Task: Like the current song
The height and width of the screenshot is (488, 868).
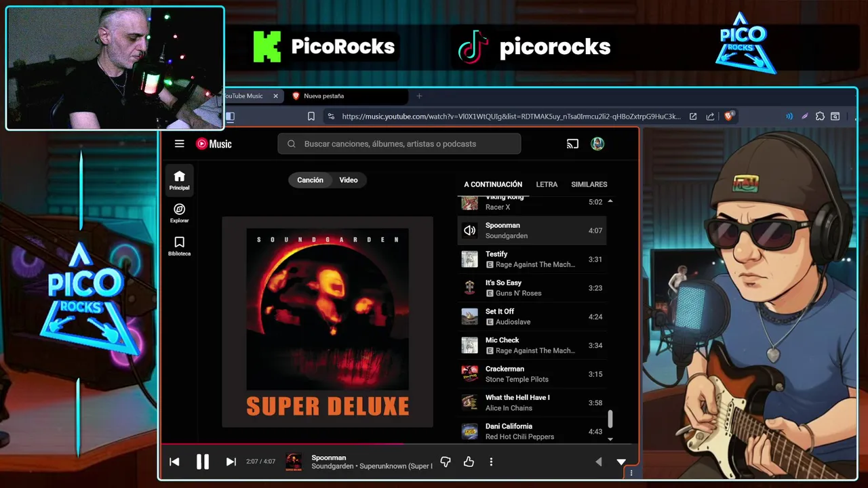Action: coord(469,462)
